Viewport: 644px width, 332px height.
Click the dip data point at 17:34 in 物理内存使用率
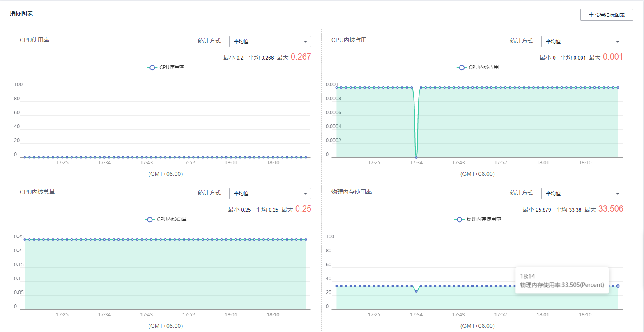[x=416, y=291]
